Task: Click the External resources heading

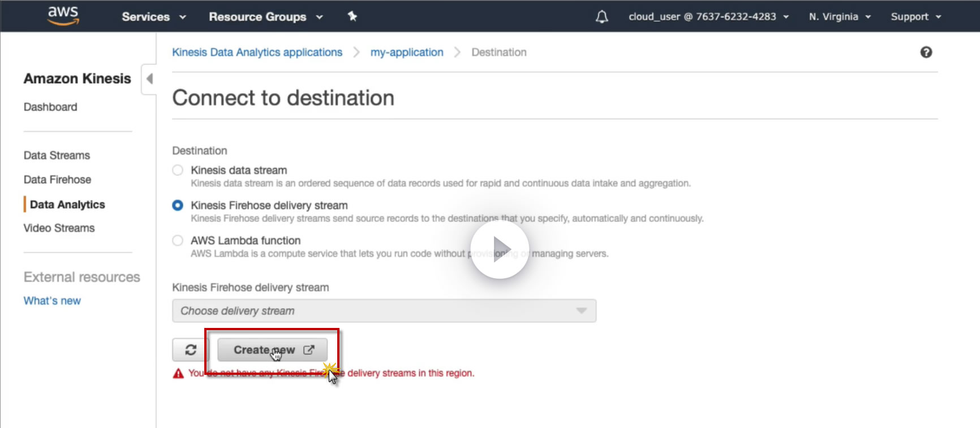Action: click(82, 277)
